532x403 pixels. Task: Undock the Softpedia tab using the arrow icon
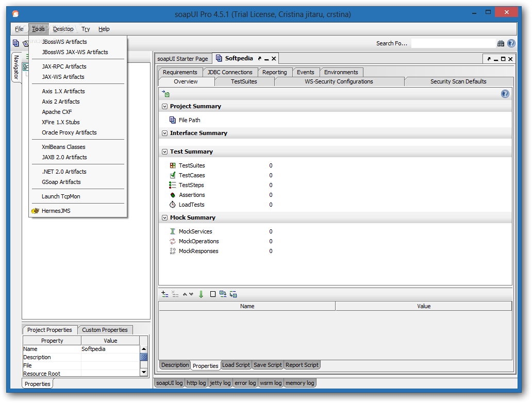[259, 59]
